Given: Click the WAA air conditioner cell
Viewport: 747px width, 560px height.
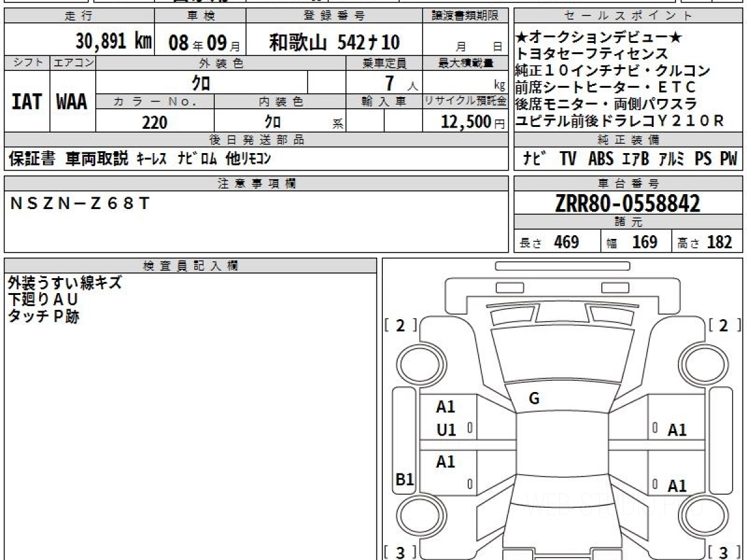Looking at the screenshot, I should [x=72, y=101].
